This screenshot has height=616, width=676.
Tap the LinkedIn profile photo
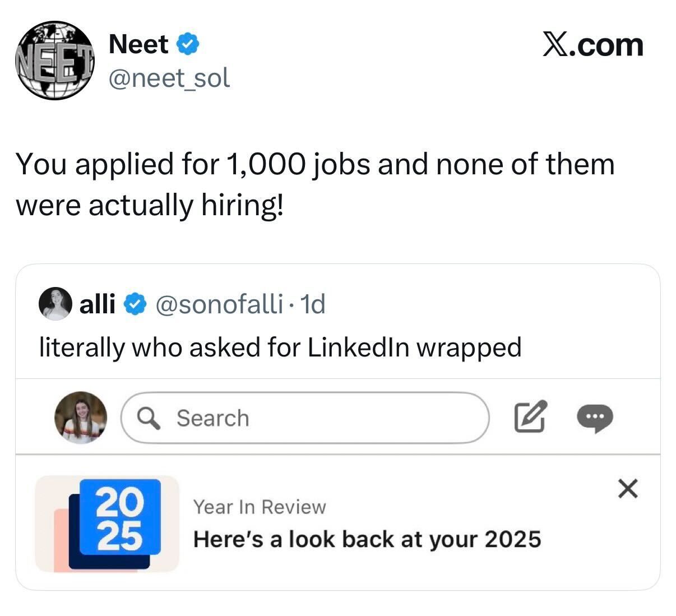click(x=81, y=417)
